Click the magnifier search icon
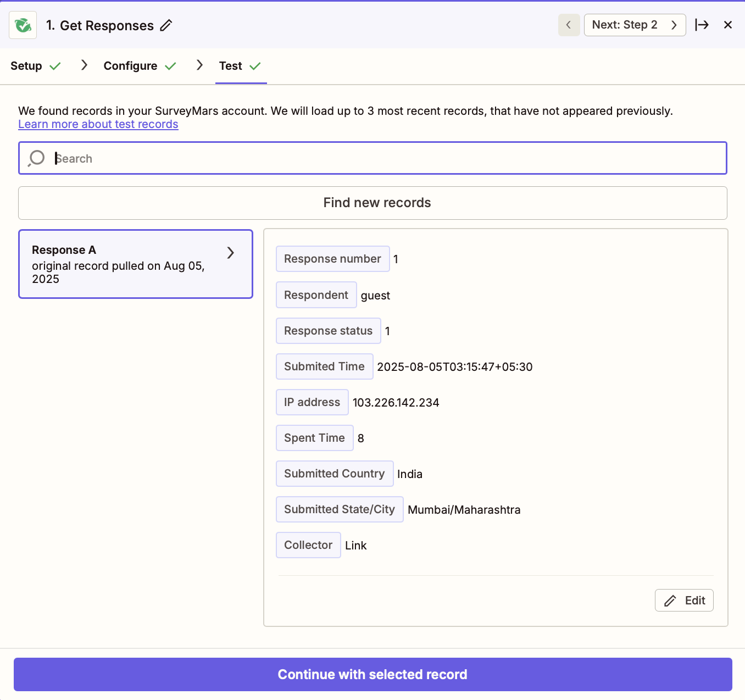The width and height of the screenshot is (745, 700). pos(36,158)
